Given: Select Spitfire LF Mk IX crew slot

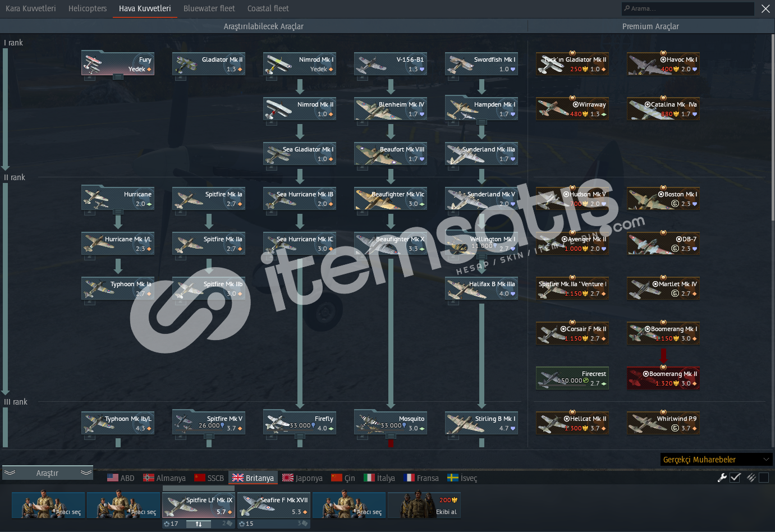Looking at the screenshot, I should pos(199,505).
